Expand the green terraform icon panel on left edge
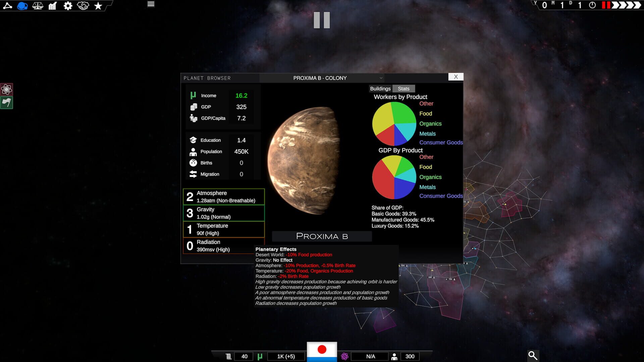 click(6, 102)
